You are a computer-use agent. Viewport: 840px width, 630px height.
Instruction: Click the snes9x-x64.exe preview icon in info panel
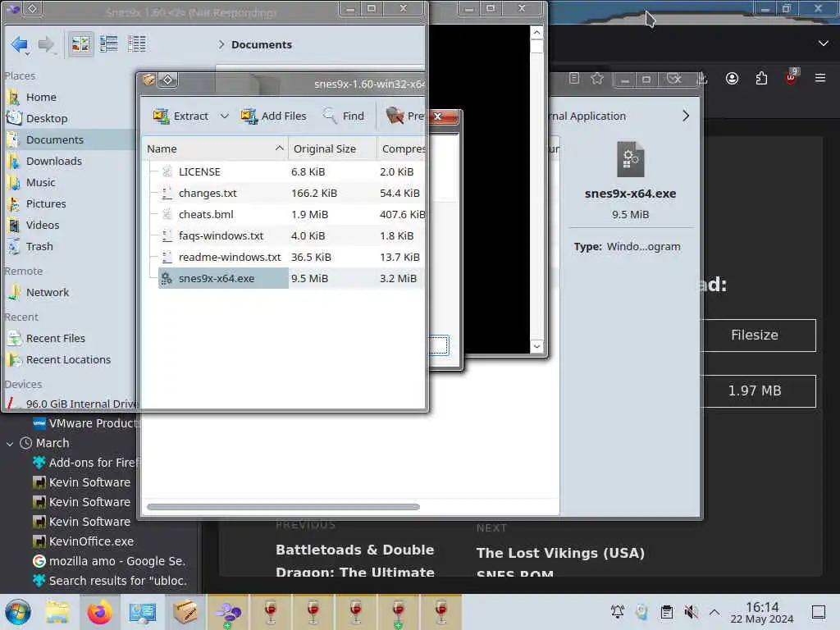[631, 159]
